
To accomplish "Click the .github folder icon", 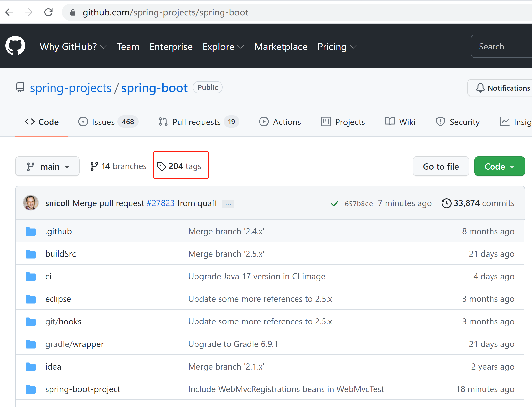I will point(31,231).
